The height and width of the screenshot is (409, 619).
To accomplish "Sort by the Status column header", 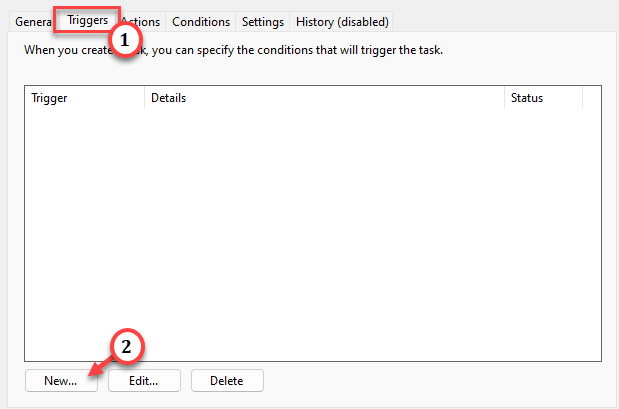I will coord(543,98).
